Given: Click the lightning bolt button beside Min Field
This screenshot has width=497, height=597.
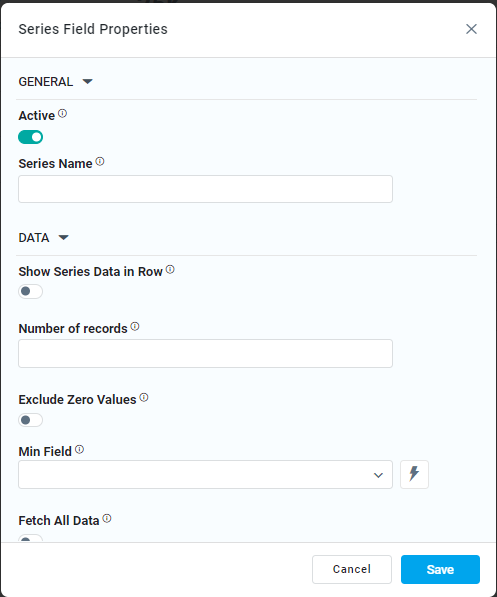Looking at the screenshot, I should point(414,474).
